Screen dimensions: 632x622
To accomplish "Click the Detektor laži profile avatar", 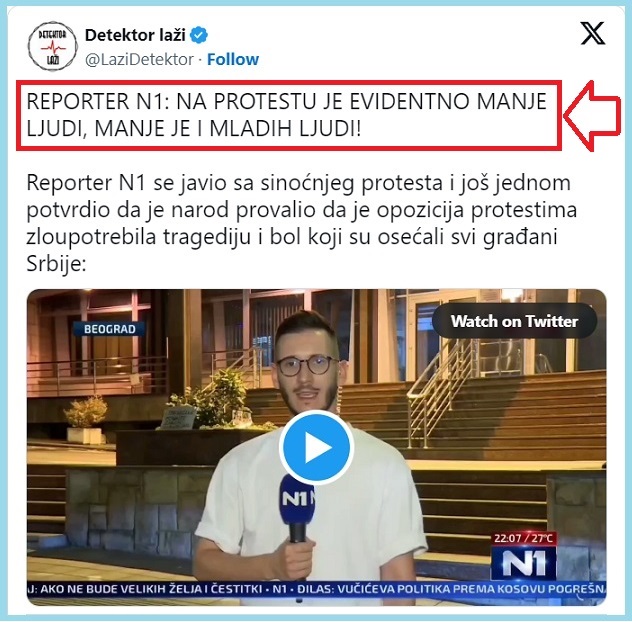I will [52, 46].
